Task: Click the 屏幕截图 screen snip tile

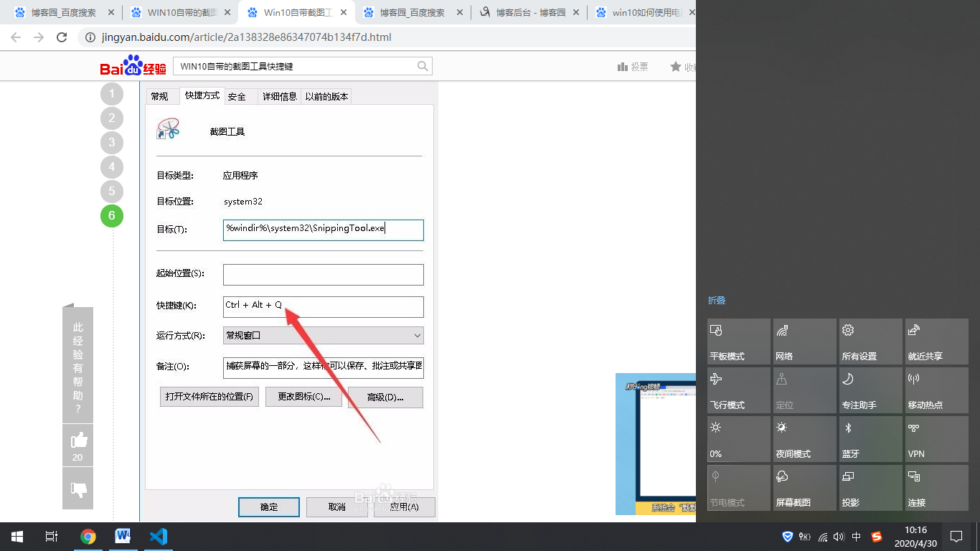Action: (804, 489)
